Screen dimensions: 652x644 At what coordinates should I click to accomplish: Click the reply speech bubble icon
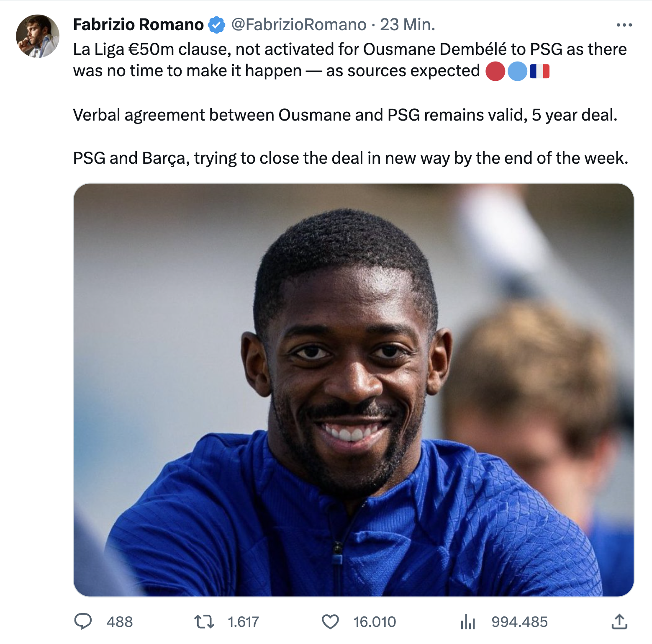point(83,621)
